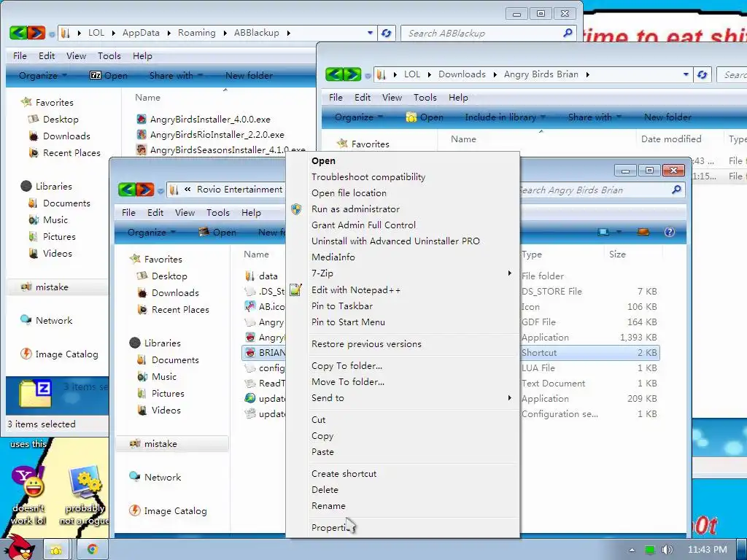The image size is (747, 560).
Task: Click back arrow in Angry Birds Brian window
Action: 334,74
